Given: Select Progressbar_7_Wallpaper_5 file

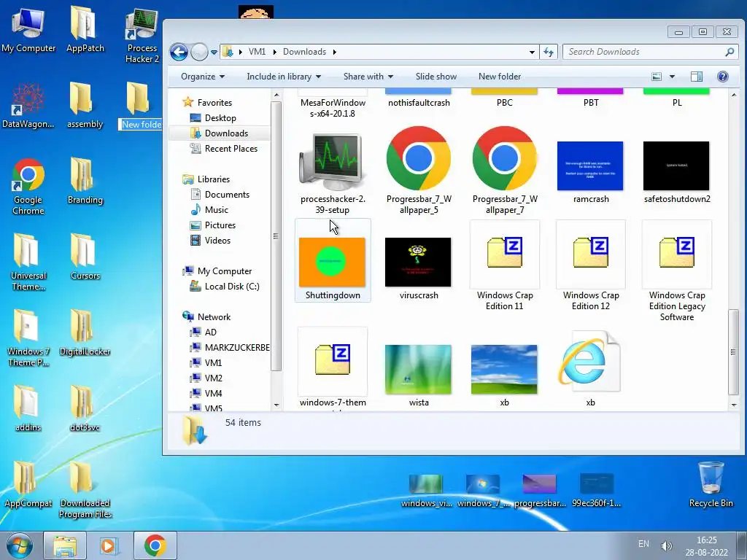Looking at the screenshot, I should click(x=419, y=171).
